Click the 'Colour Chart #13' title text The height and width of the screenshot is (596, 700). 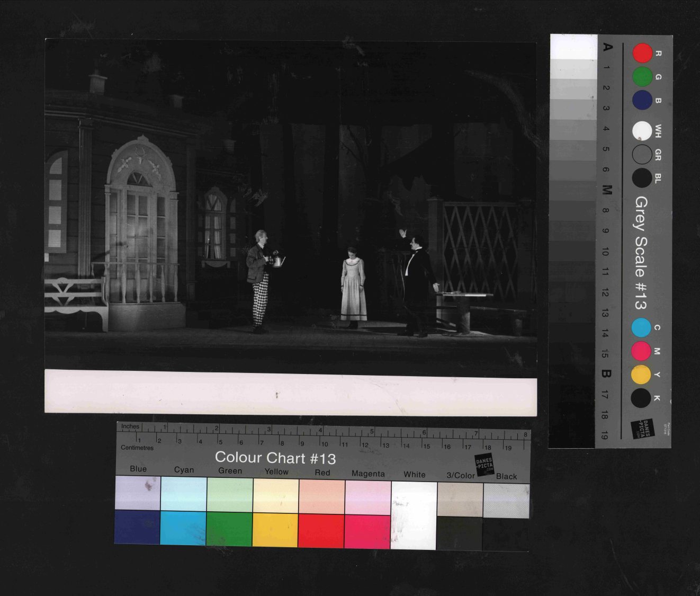click(x=275, y=458)
